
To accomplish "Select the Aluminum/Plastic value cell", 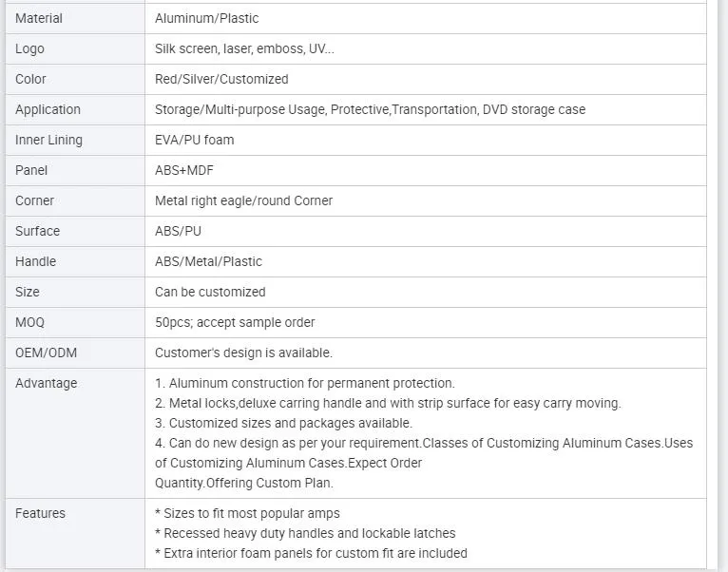I will coord(425,19).
